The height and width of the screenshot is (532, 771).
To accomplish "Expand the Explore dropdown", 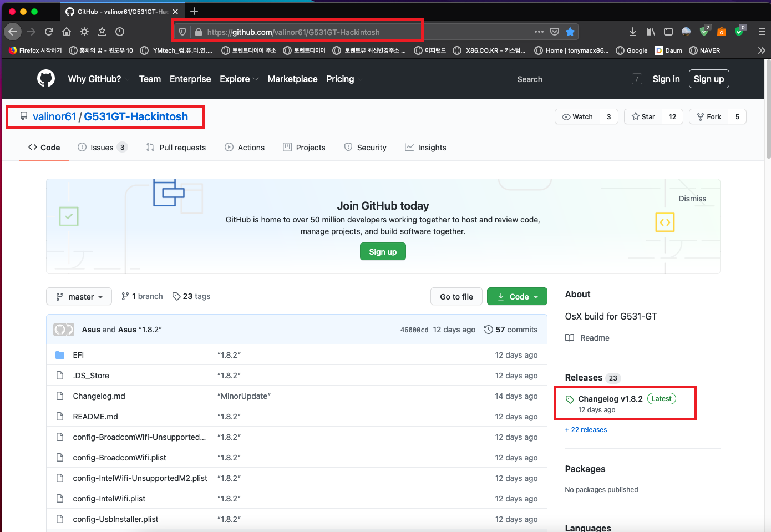I will 239,79.
